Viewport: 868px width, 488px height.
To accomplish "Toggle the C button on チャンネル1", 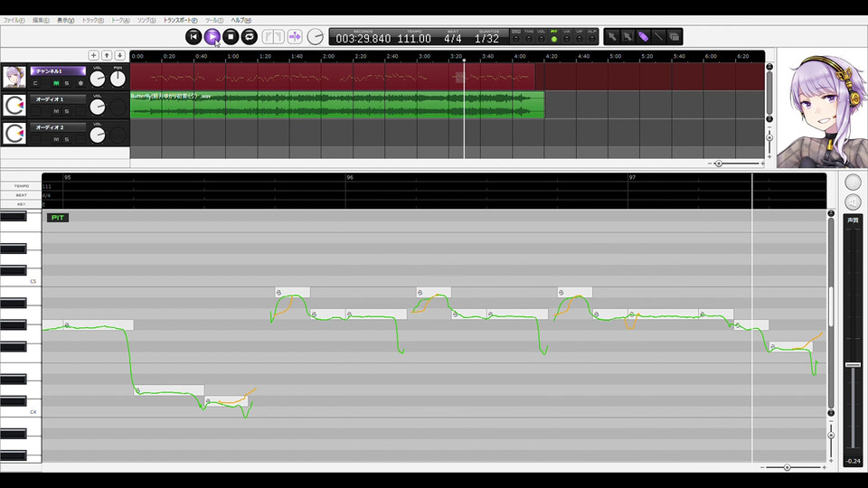I will (35, 83).
